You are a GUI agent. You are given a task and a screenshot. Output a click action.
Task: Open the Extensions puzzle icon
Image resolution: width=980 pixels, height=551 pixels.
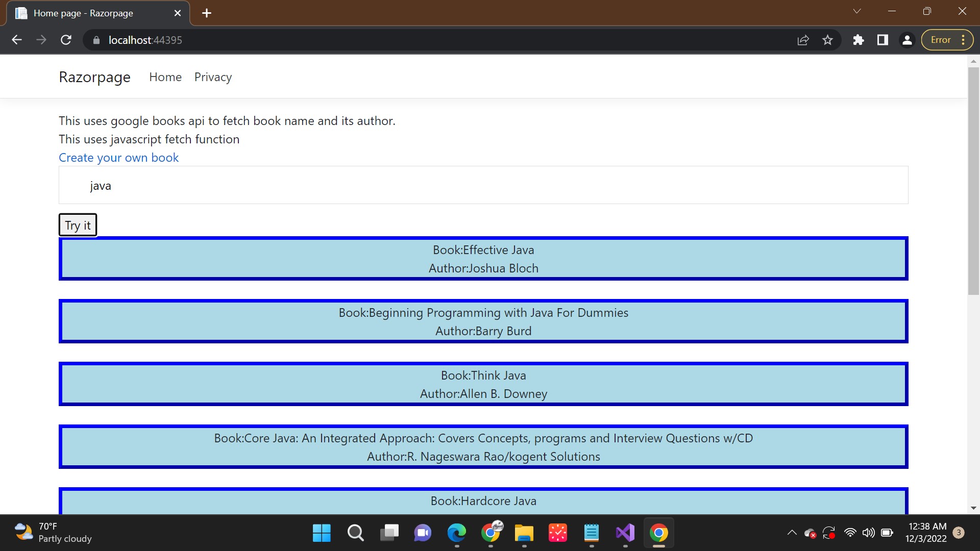click(x=859, y=40)
